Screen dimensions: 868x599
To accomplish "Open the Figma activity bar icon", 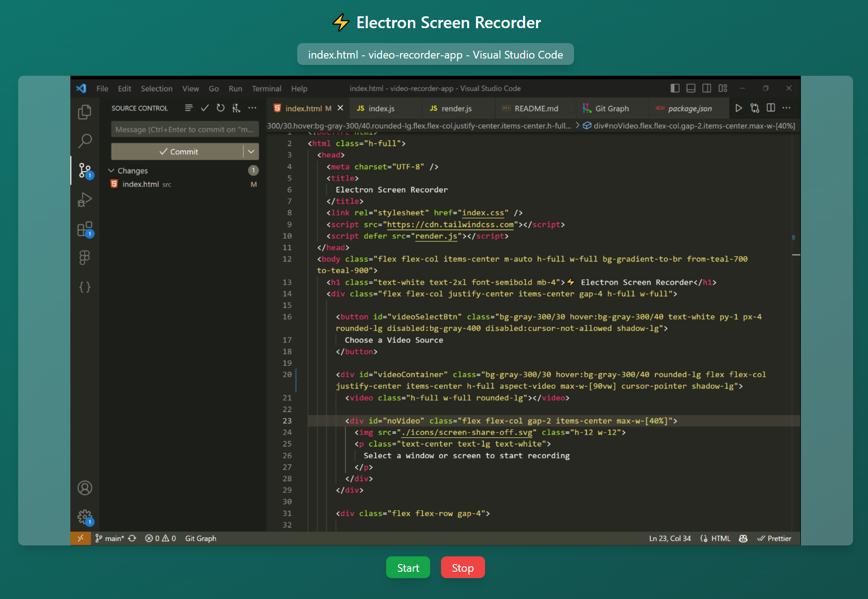I will click(85, 258).
